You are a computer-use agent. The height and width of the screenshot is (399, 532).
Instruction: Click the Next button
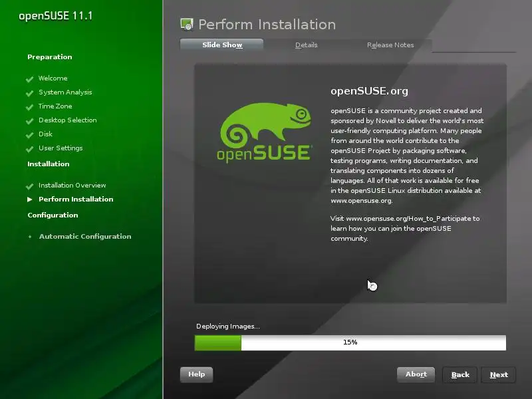(499, 375)
